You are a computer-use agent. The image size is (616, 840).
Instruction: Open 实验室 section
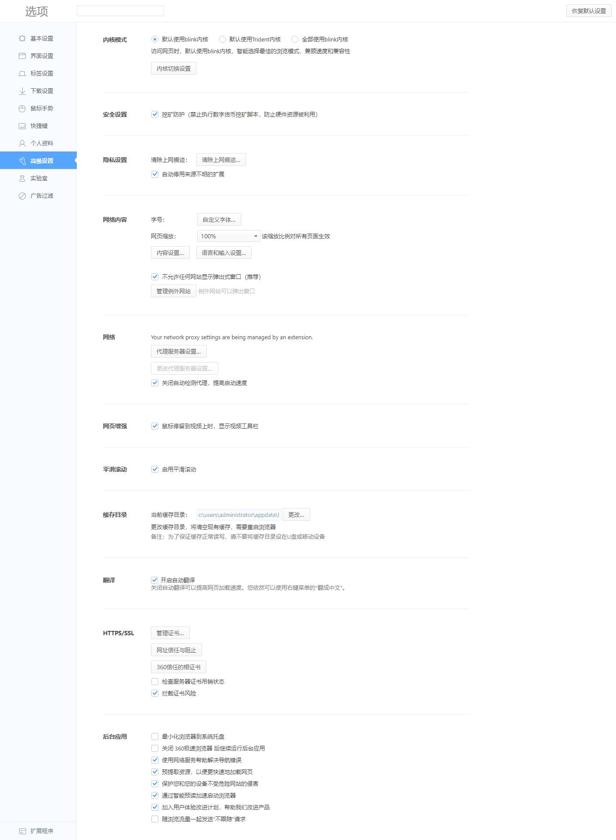pos(38,178)
